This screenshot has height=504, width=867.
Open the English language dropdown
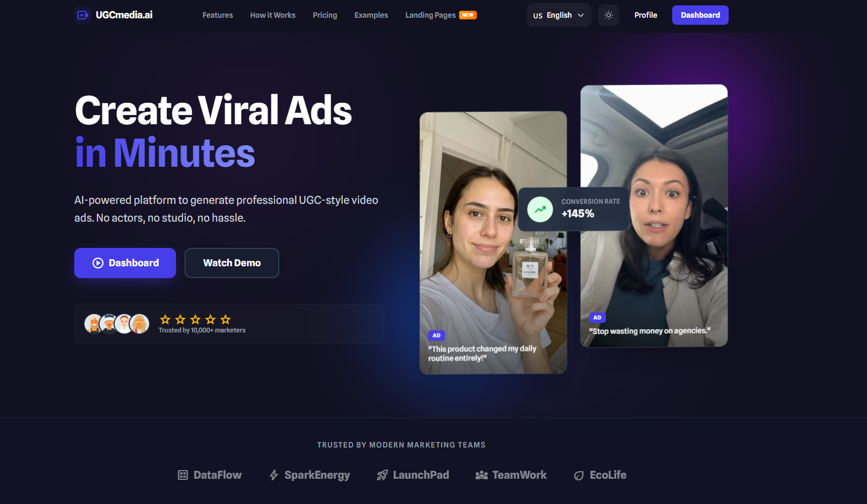559,15
